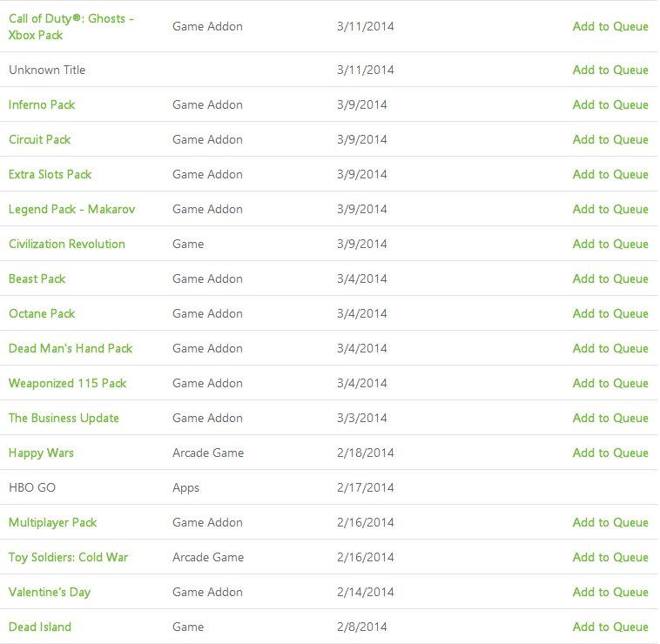Add Civilization Revolution to queue
Viewport: 660px width, 644px height.
tap(610, 245)
